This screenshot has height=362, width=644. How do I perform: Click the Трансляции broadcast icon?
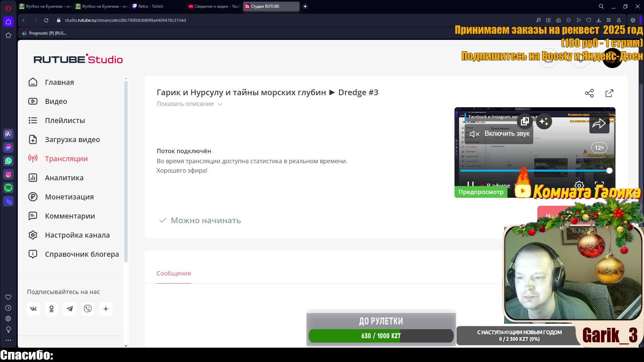click(x=33, y=159)
